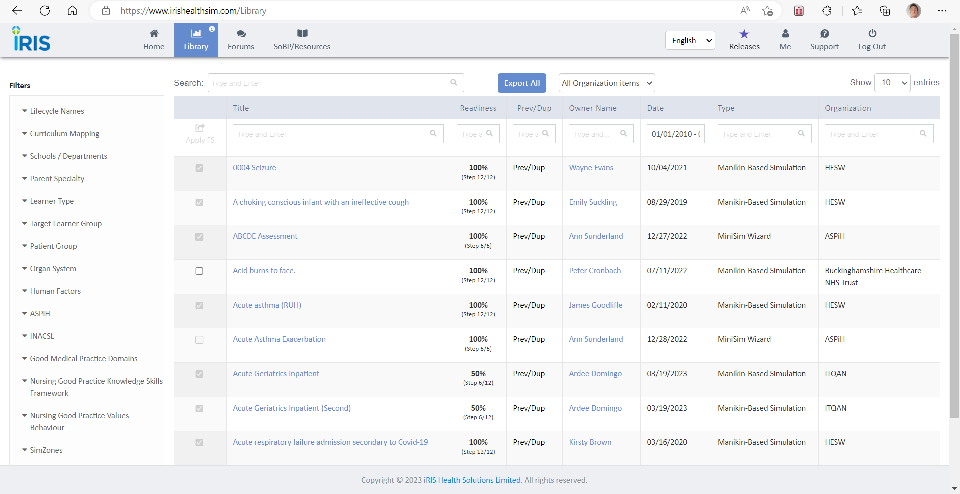Image resolution: width=960 pixels, height=494 pixels.
Task: Open the ABCDE Assessment link
Action: [265, 236]
